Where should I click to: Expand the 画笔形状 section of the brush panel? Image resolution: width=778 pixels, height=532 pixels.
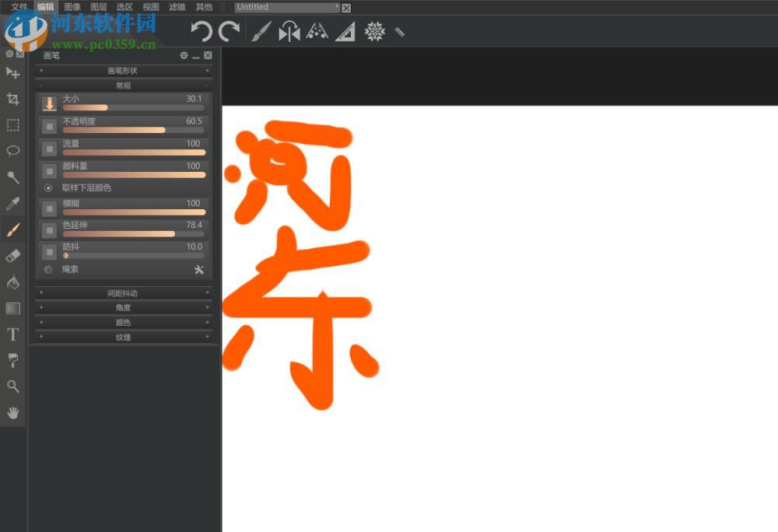[x=123, y=70]
